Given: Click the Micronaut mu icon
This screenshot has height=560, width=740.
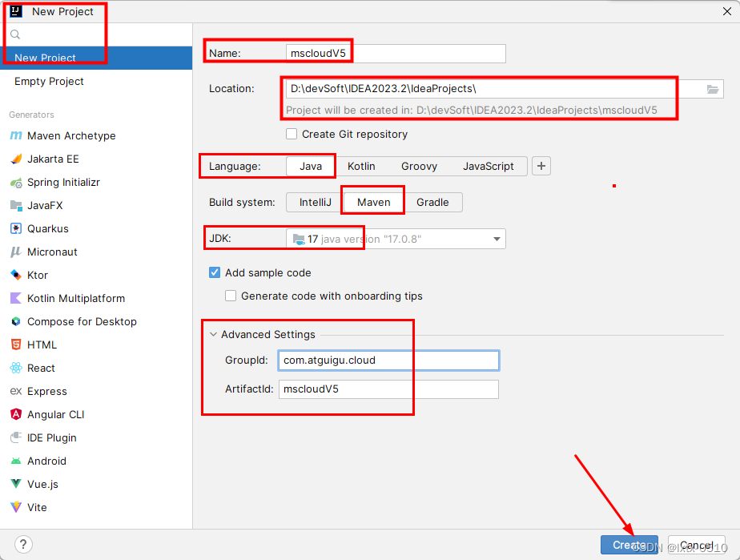Looking at the screenshot, I should (16, 252).
